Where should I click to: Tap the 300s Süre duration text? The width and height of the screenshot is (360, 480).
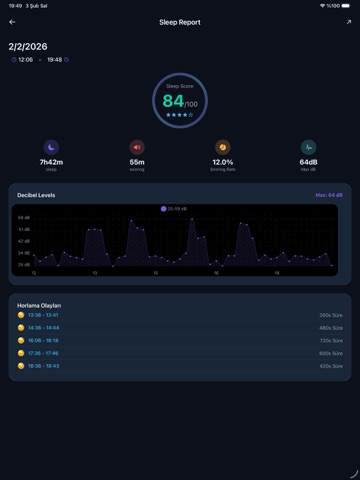click(331, 315)
